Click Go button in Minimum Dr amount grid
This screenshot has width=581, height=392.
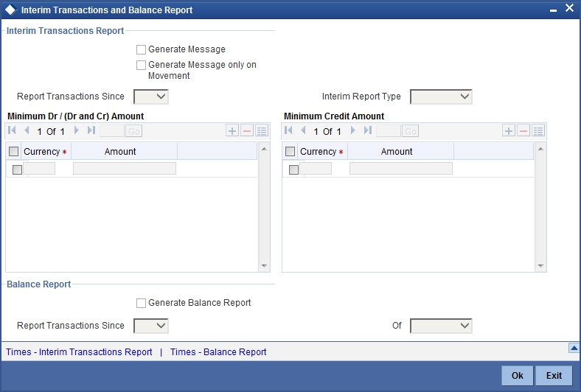click(x=134, y=131)
